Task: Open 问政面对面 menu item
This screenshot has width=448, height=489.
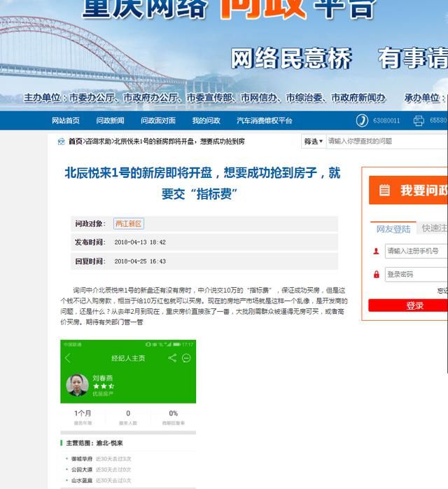Action: click(158, 120)
